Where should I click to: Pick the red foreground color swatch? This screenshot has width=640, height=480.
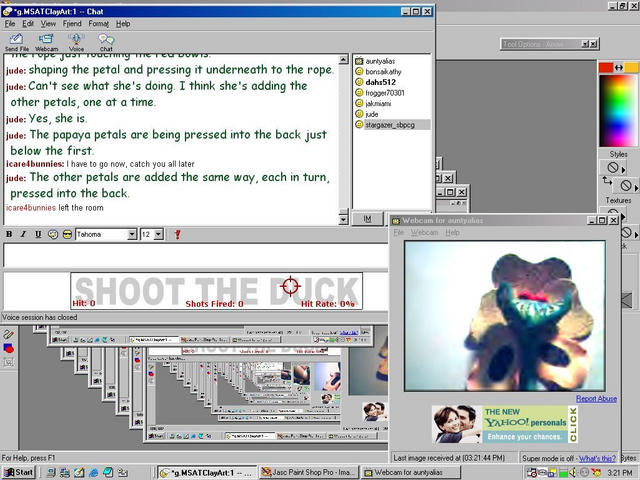click(606, 68)
